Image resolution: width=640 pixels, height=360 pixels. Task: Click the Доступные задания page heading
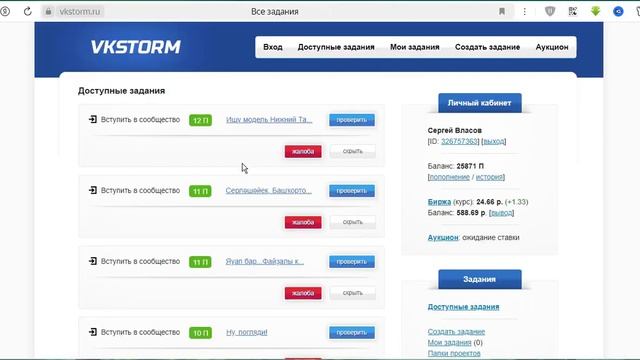point(121,91)
